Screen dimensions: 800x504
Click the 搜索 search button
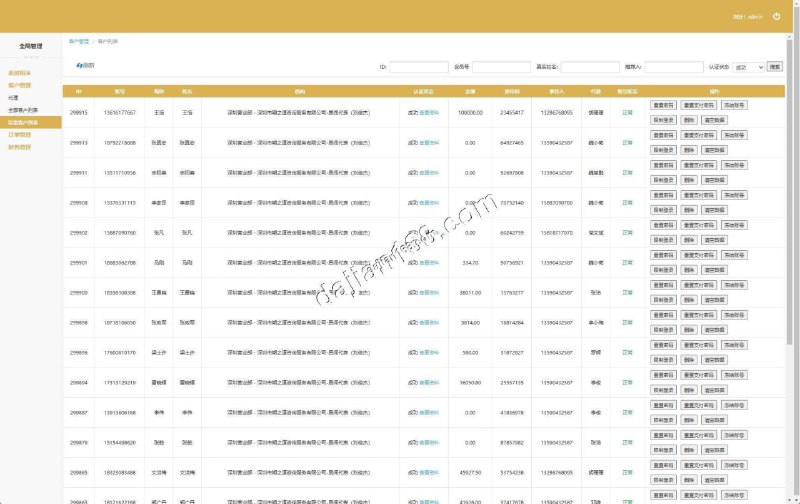click(775, 67)
